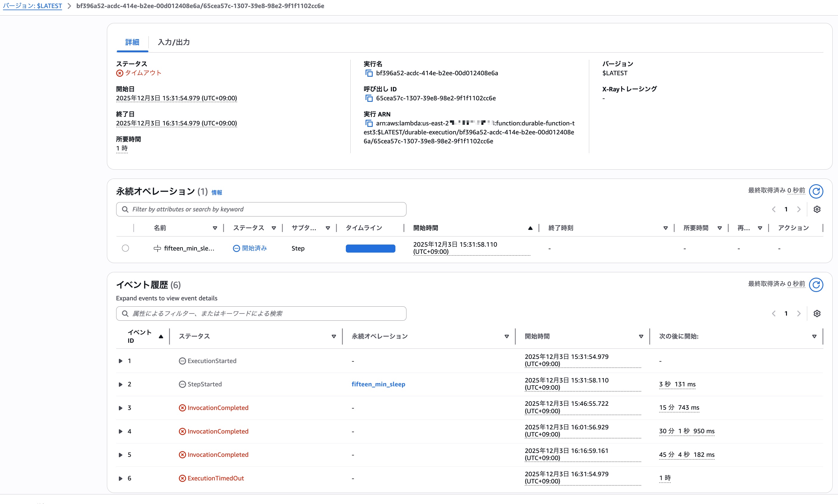
Task: Navigate to バージョン: $LATEST breadcrumb
Action: pyautogui.click(x=32, y=6)
